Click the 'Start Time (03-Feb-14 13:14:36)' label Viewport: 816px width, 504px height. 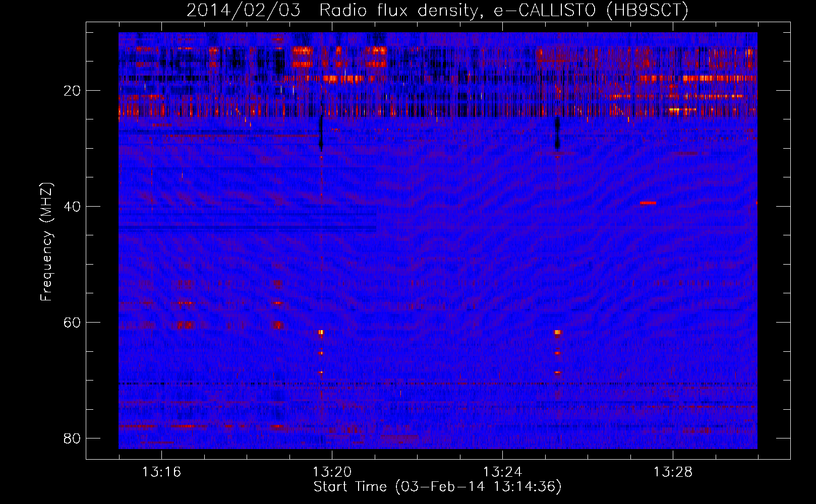437,487
